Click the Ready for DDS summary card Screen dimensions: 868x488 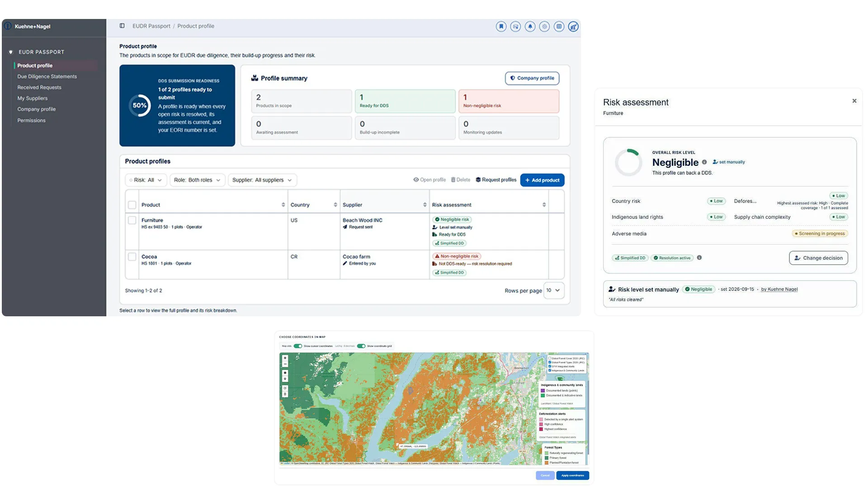coord(405,101)
